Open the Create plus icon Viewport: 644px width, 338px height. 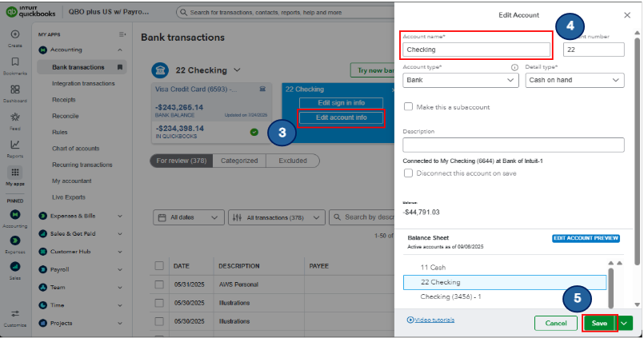coord(14,34)
